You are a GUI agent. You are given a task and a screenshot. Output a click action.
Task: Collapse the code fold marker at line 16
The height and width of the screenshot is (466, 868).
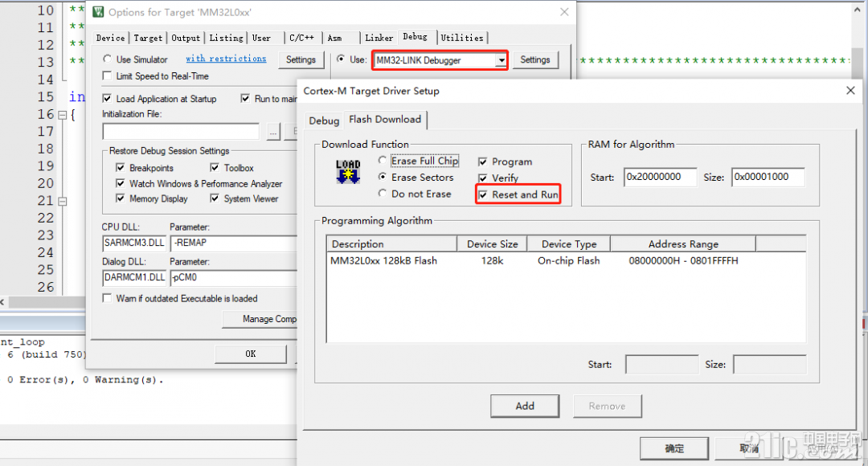point(63,115)
